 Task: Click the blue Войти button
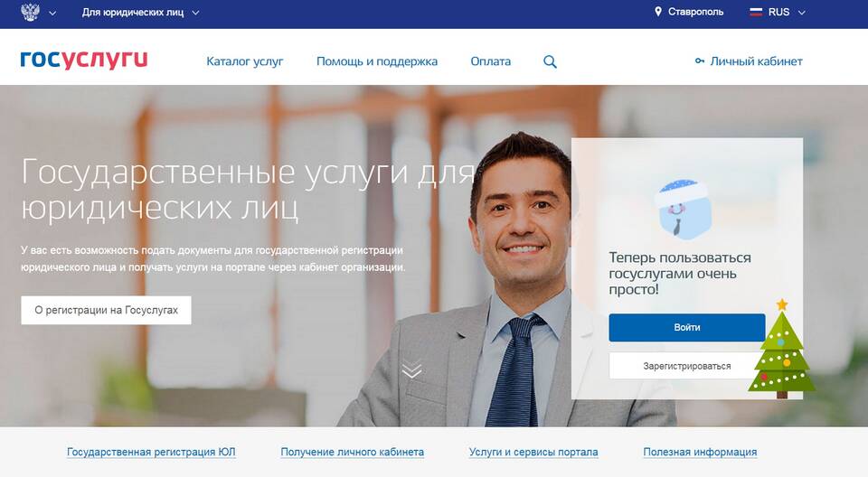point(687,328)
